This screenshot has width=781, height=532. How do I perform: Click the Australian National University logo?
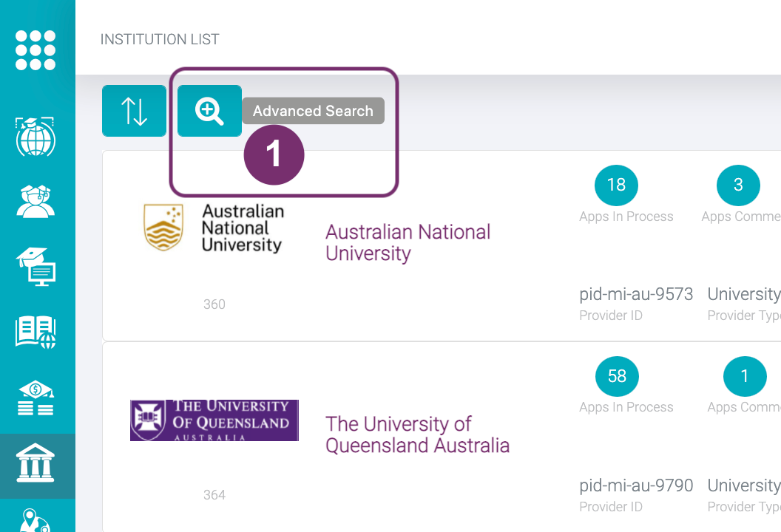[x=214, y=228]
